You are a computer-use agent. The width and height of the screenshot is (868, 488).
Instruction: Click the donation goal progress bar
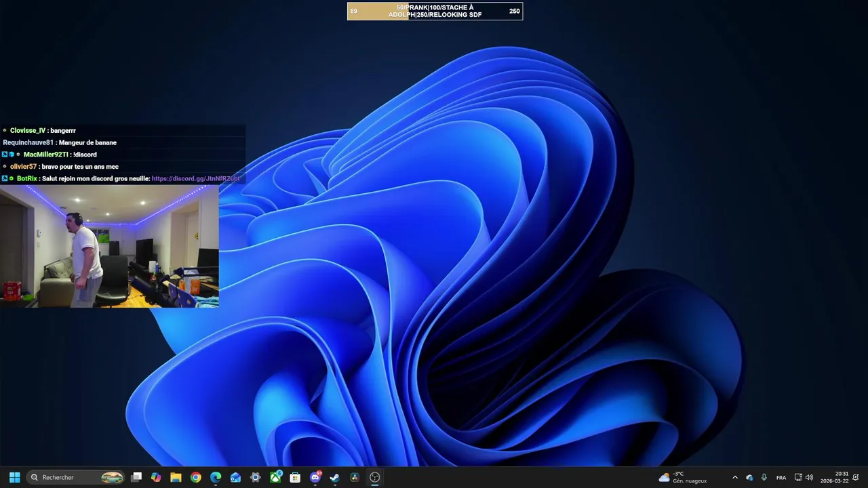coord(435,11)
